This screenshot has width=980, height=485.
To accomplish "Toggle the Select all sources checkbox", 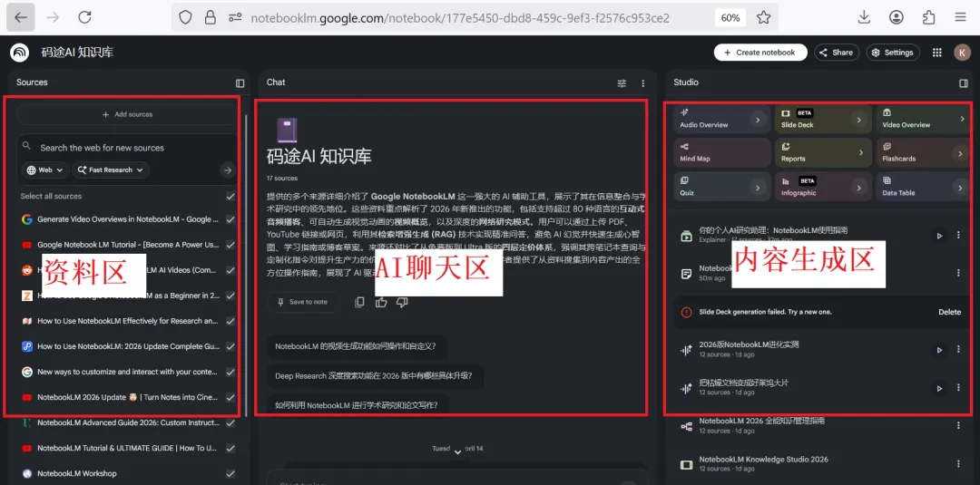I will [x=230, y=196].
